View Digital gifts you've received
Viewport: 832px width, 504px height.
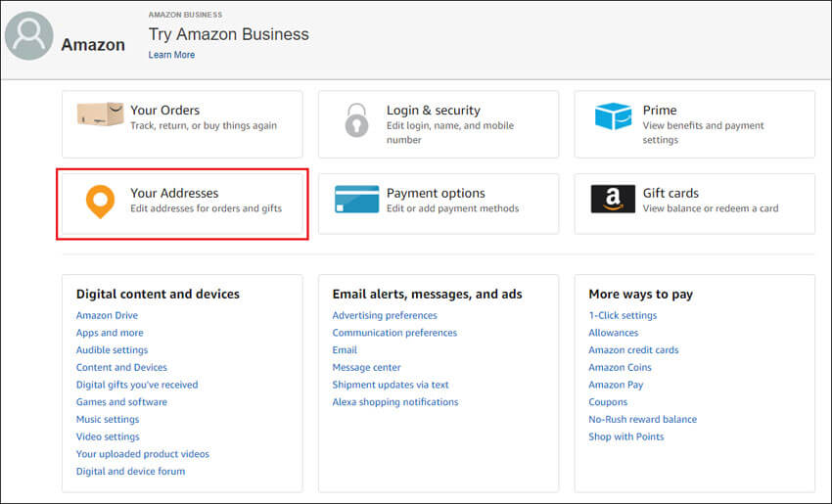(137, 385)
